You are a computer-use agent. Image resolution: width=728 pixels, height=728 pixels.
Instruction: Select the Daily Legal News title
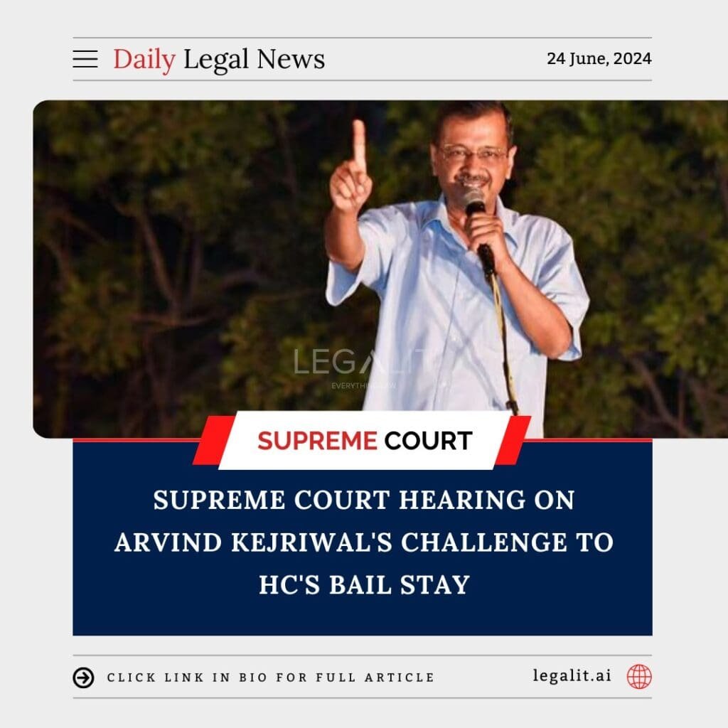coord(219,60)
